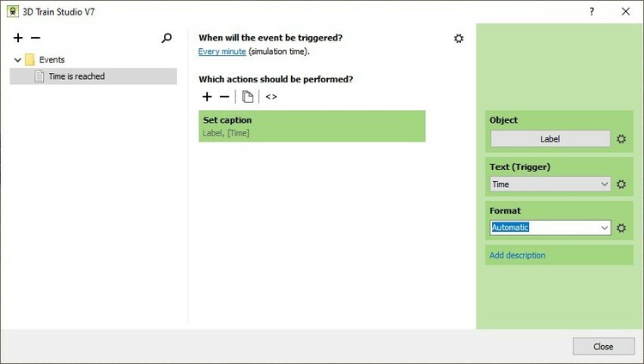Open the Text (Trigger) Time dropdown

550,184
